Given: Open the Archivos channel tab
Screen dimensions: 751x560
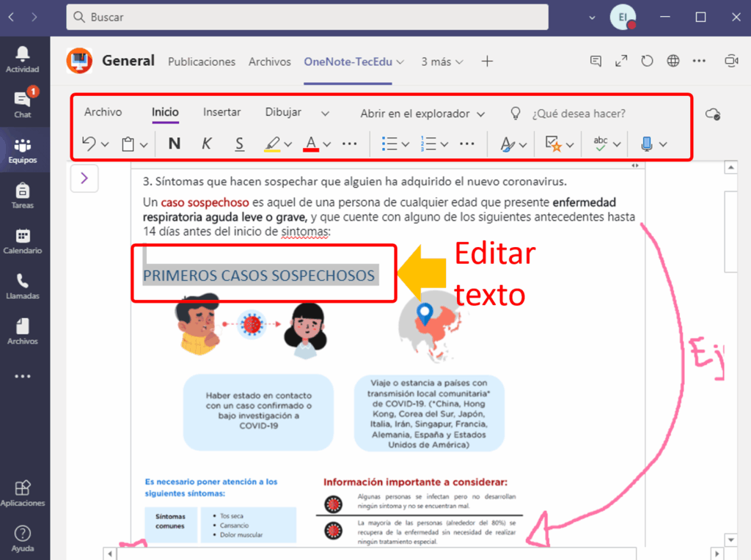Looking at the screenshot, I should [269, 62].
